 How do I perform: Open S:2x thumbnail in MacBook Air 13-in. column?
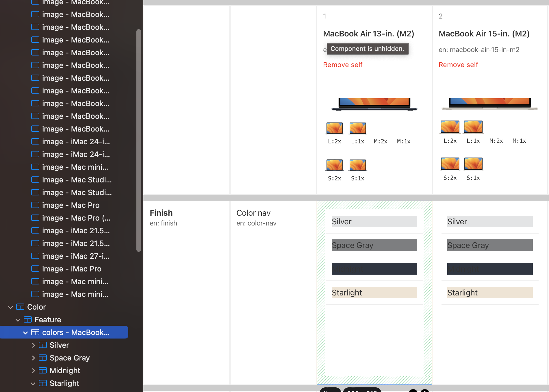tap(335, 165)
